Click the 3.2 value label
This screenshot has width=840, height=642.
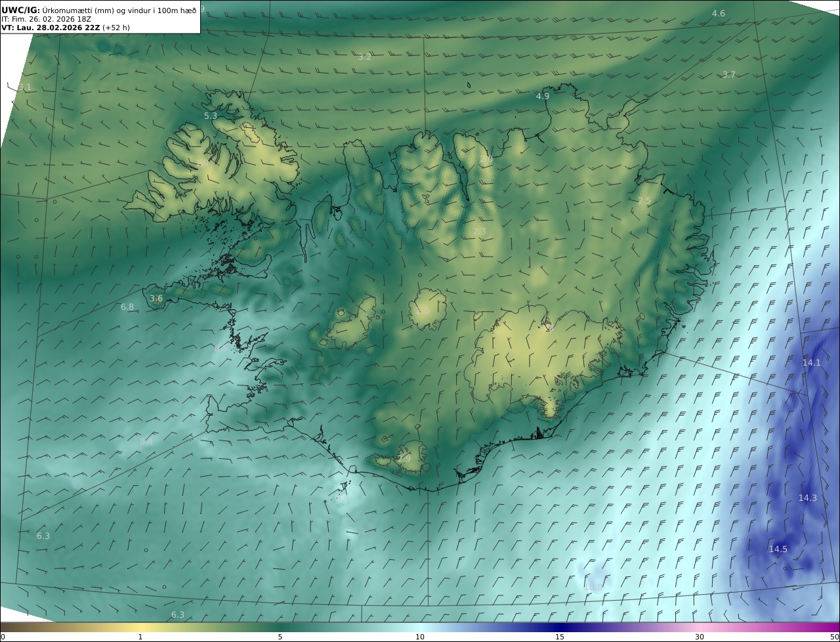[x=365, y=57]
